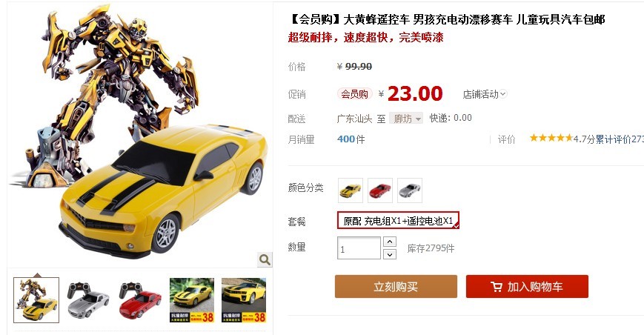The width and height of the screenshot is (644, 335).
Task: Expand the 店铺活动 promotions dropdown
Action: pos(485,94)
